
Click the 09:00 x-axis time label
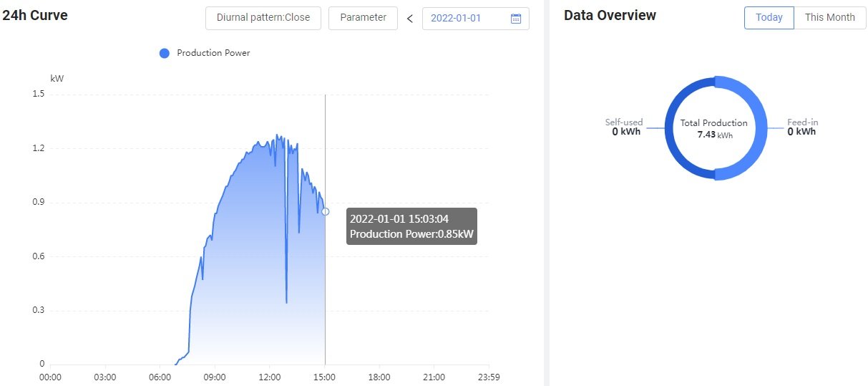(x=215, y=377)
